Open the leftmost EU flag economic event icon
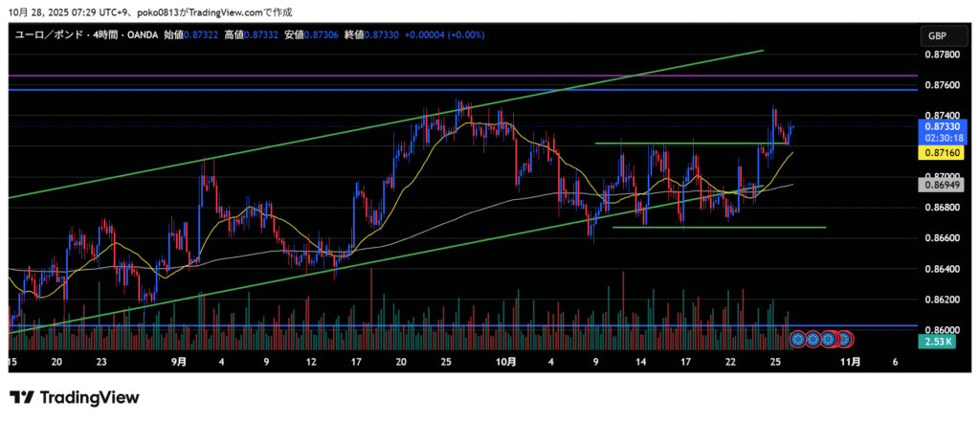Viewport: 980px width, 422px height. pos(799,339)
